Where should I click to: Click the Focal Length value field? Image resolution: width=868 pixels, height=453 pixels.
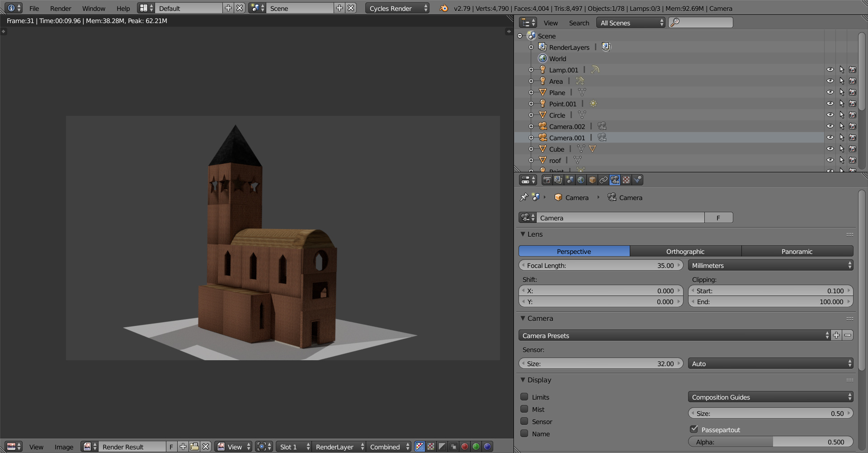click(601, 265)
